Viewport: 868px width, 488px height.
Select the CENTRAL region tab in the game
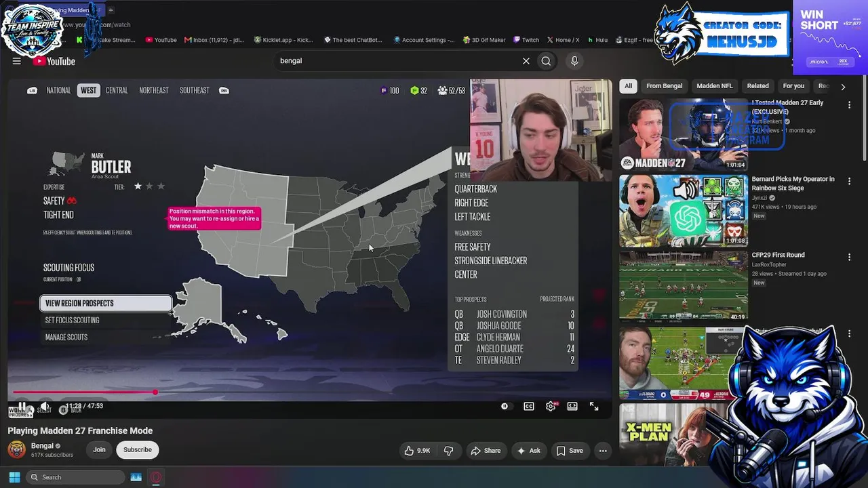[117, 91]
